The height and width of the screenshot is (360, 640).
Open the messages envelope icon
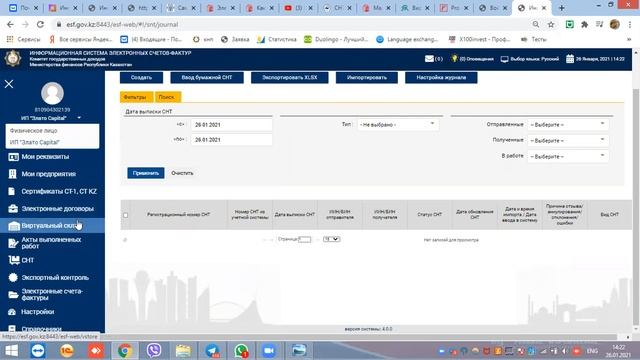(429, 59)
